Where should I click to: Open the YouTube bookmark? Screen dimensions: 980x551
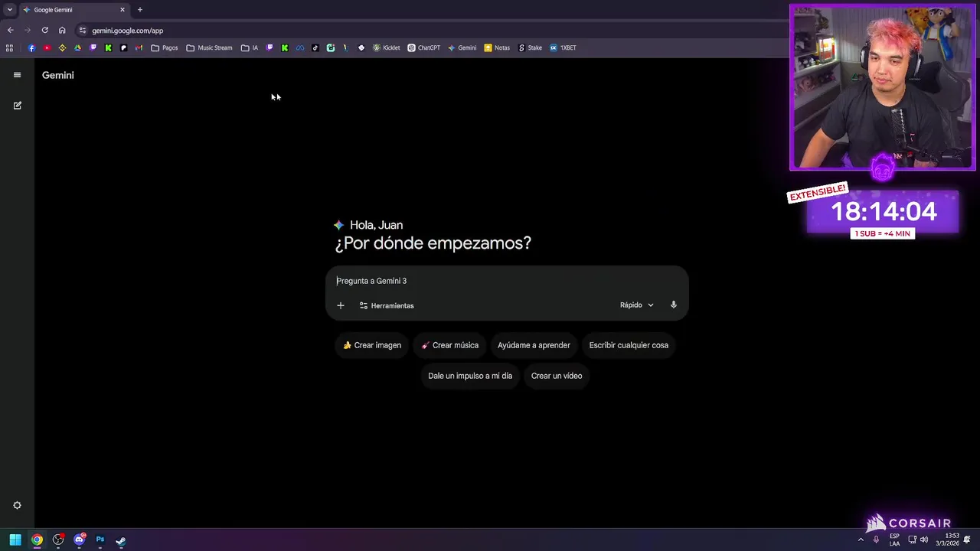coord(47,47)
